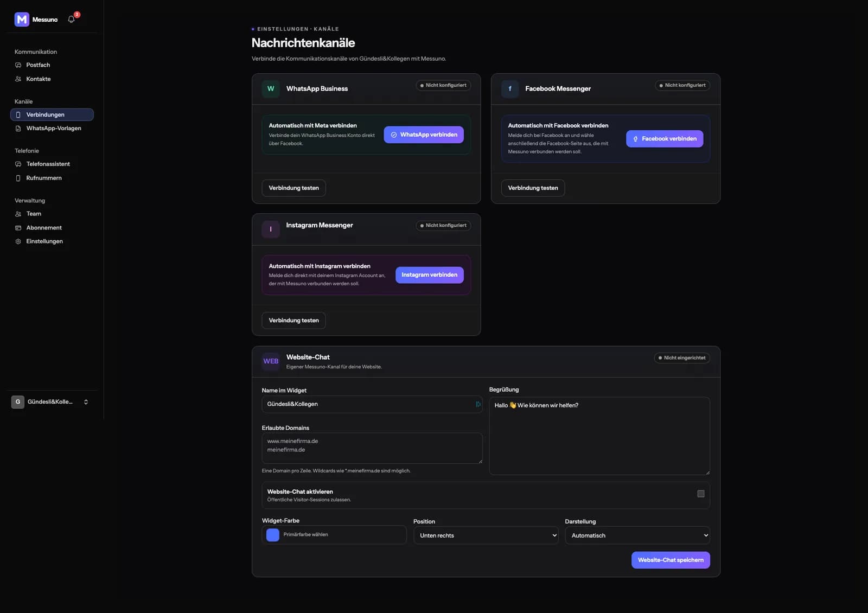Open Rufnummern menu item

point(52,178)
